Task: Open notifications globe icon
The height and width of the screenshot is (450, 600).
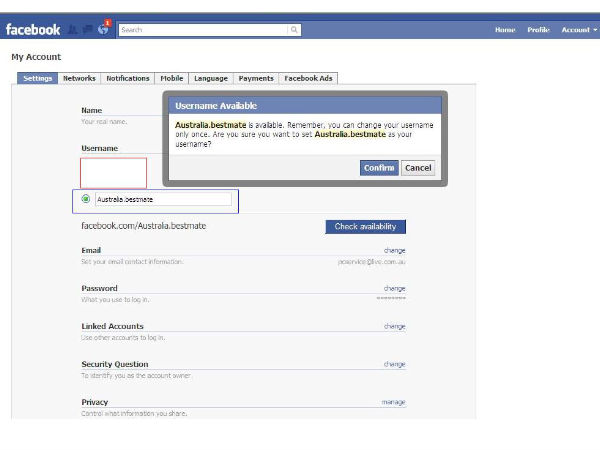Action: [102, 30]
